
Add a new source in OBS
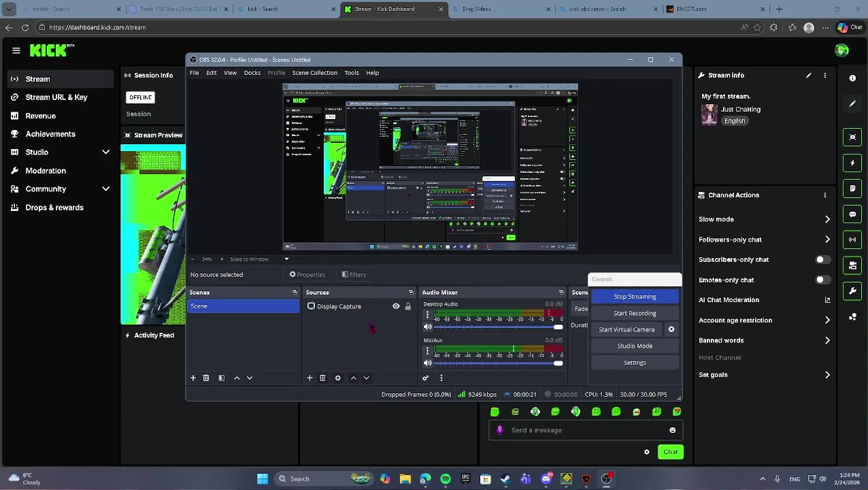click(310, 378)
